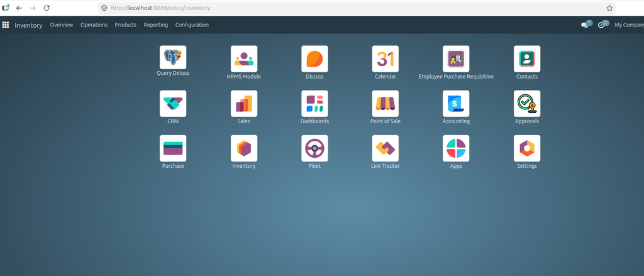Image resolution: width=644 pixels, height=276 pixels.
Task: Open the Products menu
Action: coord(125,25)
